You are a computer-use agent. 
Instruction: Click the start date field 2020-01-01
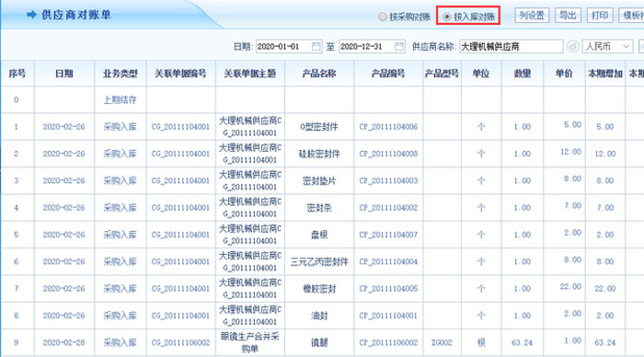tap(283, 46)
